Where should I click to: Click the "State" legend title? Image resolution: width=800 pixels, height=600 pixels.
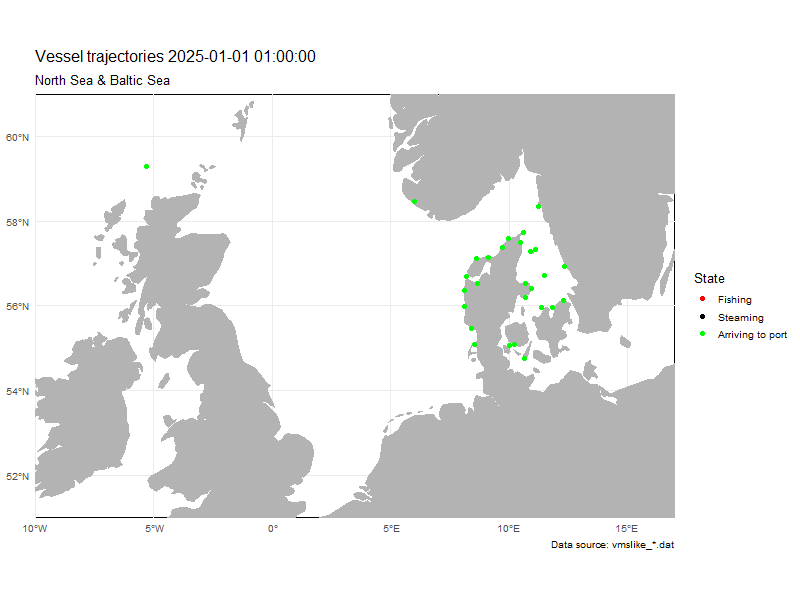[x=709, y=279]
